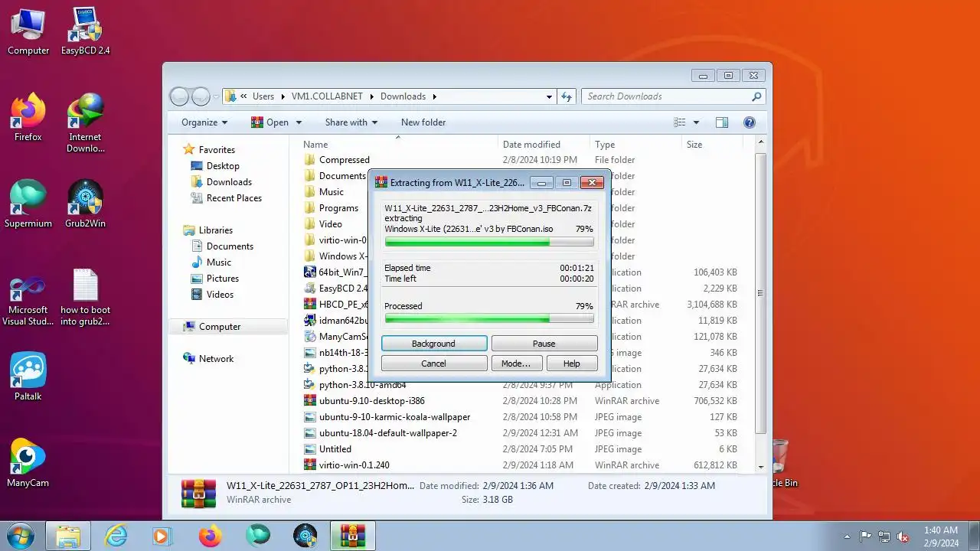Cancel the extraction
980x551 pixels.
click(433, 364)
